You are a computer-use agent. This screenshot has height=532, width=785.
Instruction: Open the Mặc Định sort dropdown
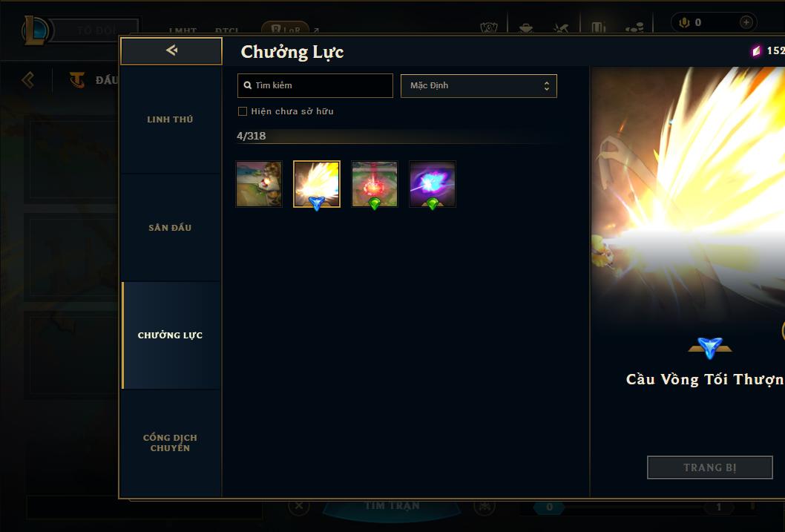479,85
